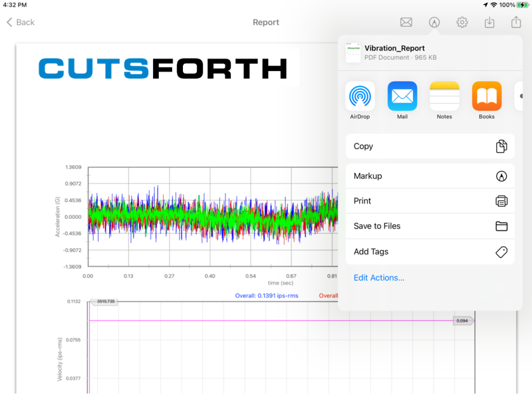Screen dimensions: 532x399
Task: Tap the tag icon in Add Tags row
Action: click(x=501, y=252)
